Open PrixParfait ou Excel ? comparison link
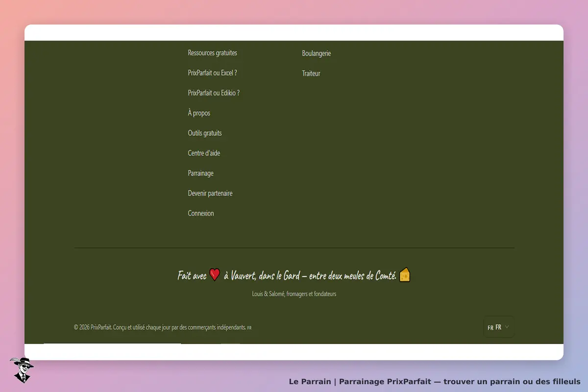 [212, 73]
